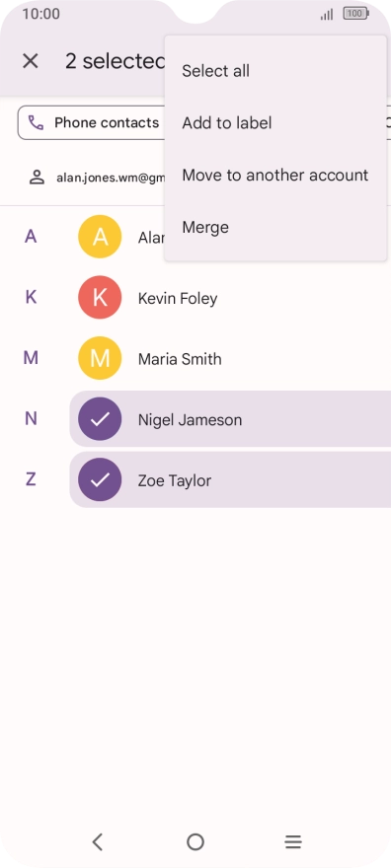This screenshot has width=391, height=868.
Task: Jump to the letter Z index
Action: (31, 478)
